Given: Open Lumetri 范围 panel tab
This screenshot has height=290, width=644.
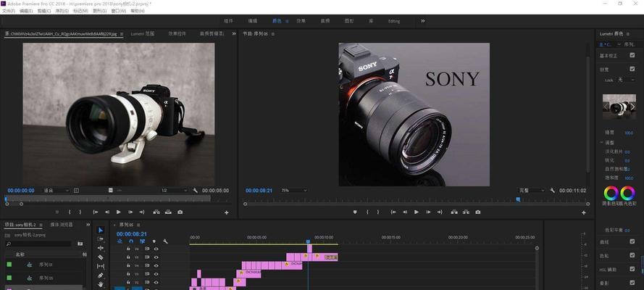Looking at the screenshot, I should click(143, 33).
